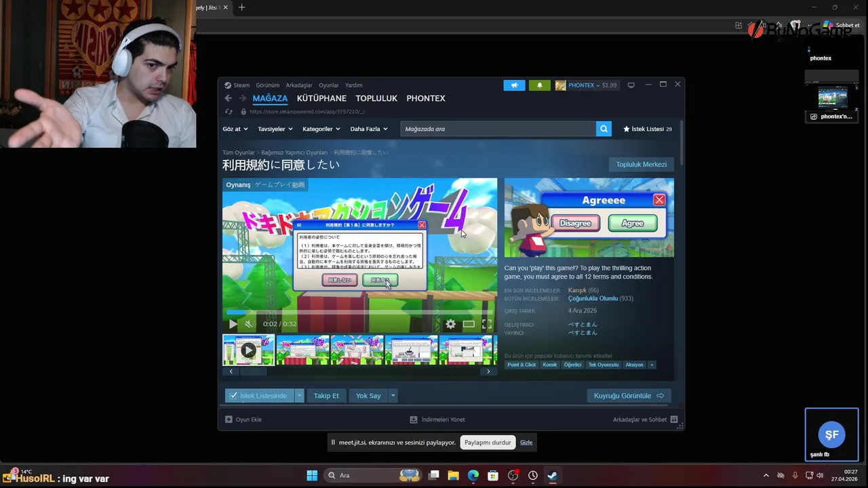The height and width of the screenshot is (488, 868).
Task: Open video player settings gear
Action: [x=450, y=324]
